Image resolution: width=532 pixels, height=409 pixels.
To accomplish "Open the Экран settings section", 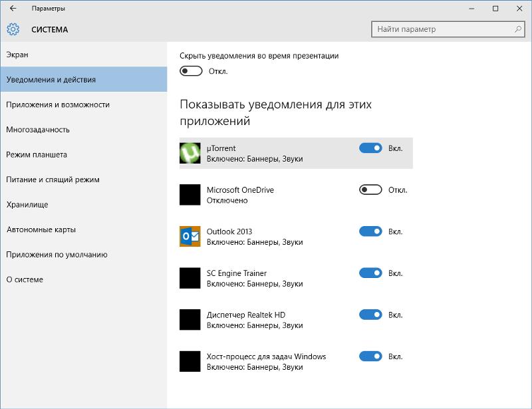I will (x=17, y=55).
